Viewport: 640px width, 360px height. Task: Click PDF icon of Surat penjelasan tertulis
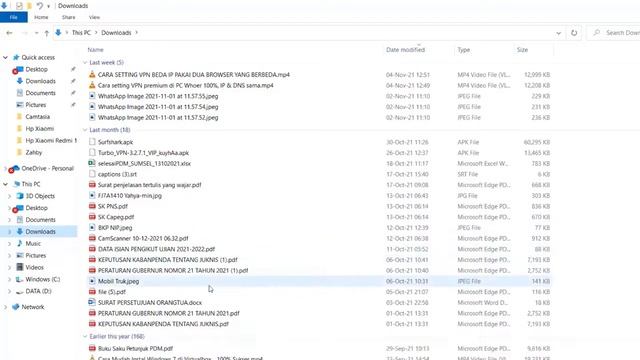point(92,184)
